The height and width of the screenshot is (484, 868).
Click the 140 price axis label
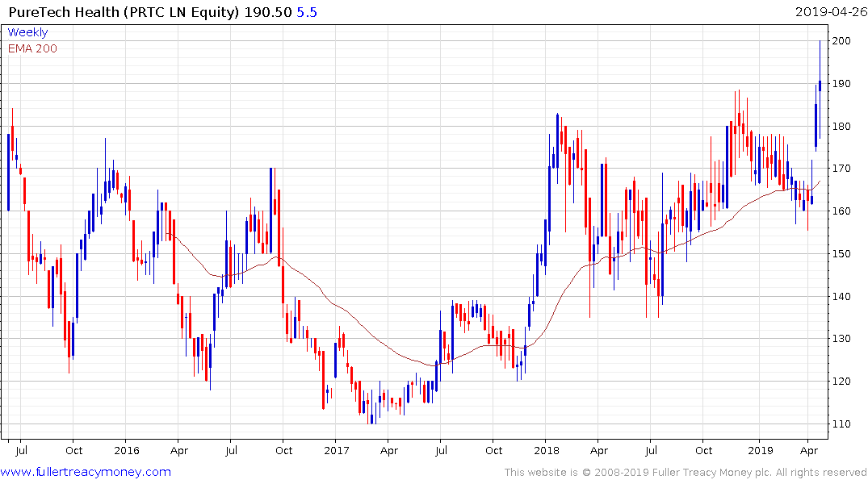coord(841,297)
